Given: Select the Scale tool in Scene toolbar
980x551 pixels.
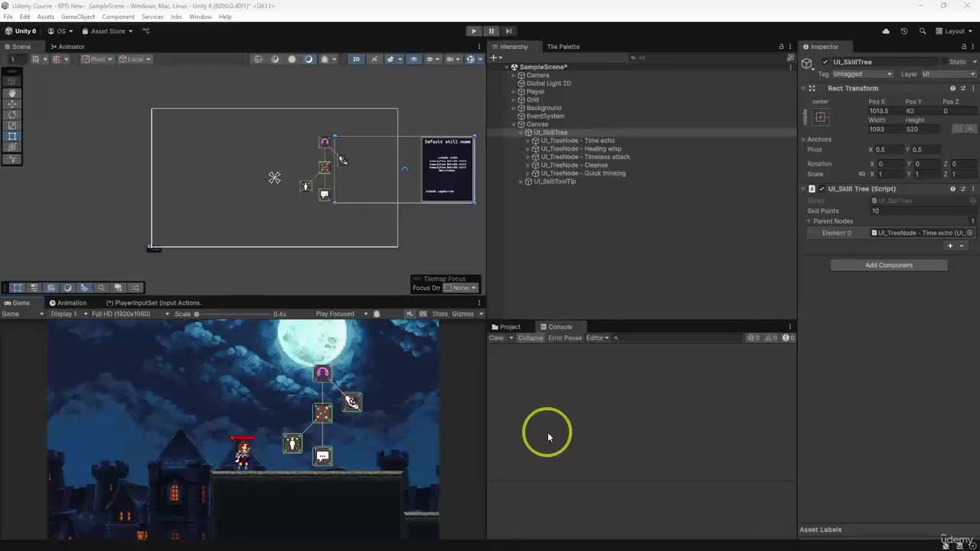Looking at the screenshot, I should coord(12,125).
